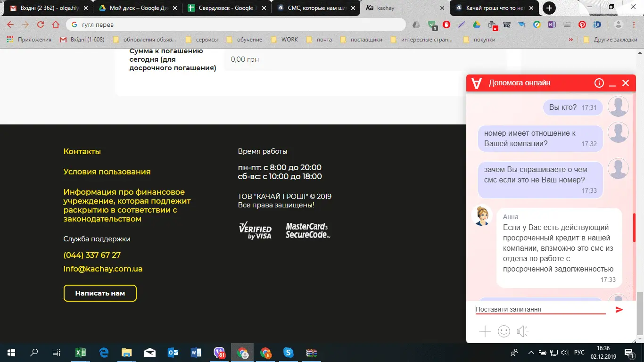644x362 pixels.
Task: Mute chat notification sounds via speaker icon
Action: [x=522, y=331]
